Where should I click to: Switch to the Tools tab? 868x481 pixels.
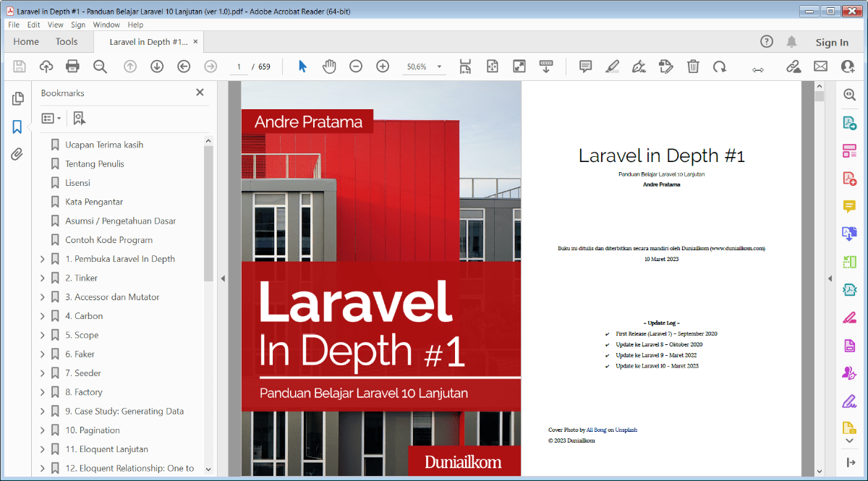click(x=67, y=42)
